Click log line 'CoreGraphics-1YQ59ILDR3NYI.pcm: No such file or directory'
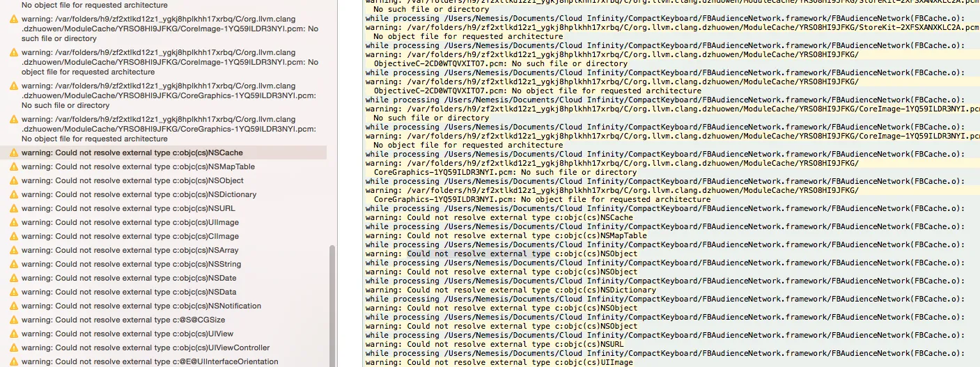 click(505, 172)
